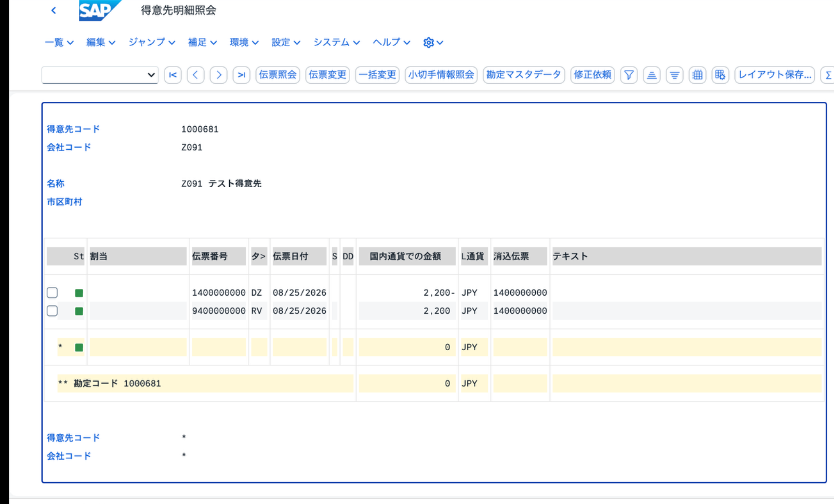This screenshot has width=834, height=504.
Task: Jump to first item icon
Action: point(173,75)
